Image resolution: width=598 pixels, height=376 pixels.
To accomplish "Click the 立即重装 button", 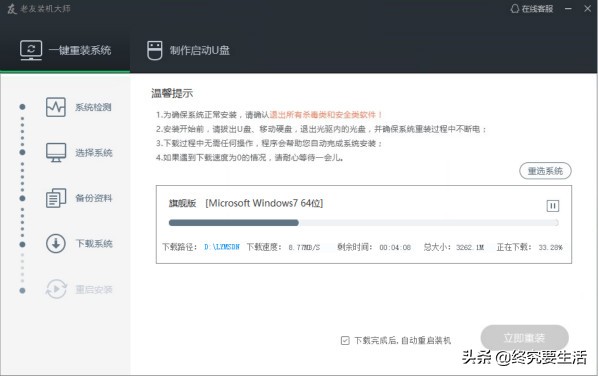I will (524, 337).
